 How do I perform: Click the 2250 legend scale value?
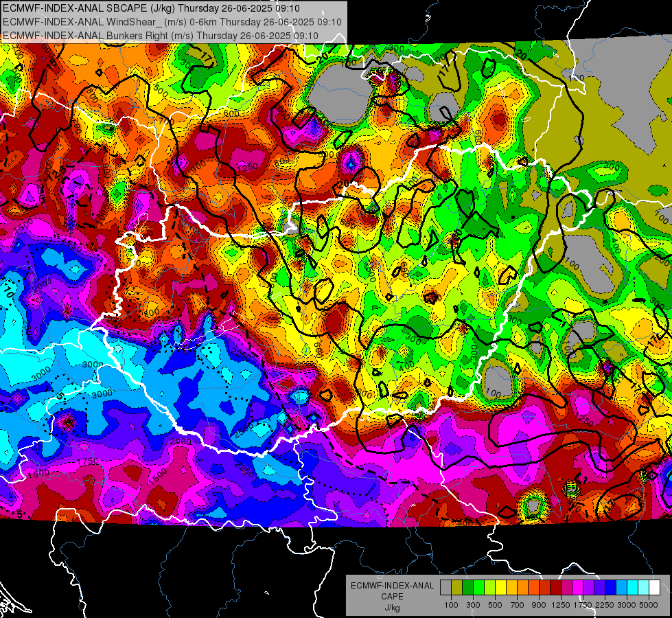pyautogui.click(x=605, y=605)
